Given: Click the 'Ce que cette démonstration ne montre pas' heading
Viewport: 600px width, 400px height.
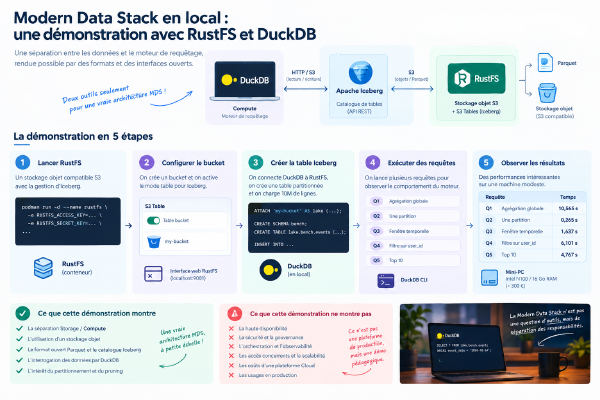Looking at the screenshot, I should (311, 314).
